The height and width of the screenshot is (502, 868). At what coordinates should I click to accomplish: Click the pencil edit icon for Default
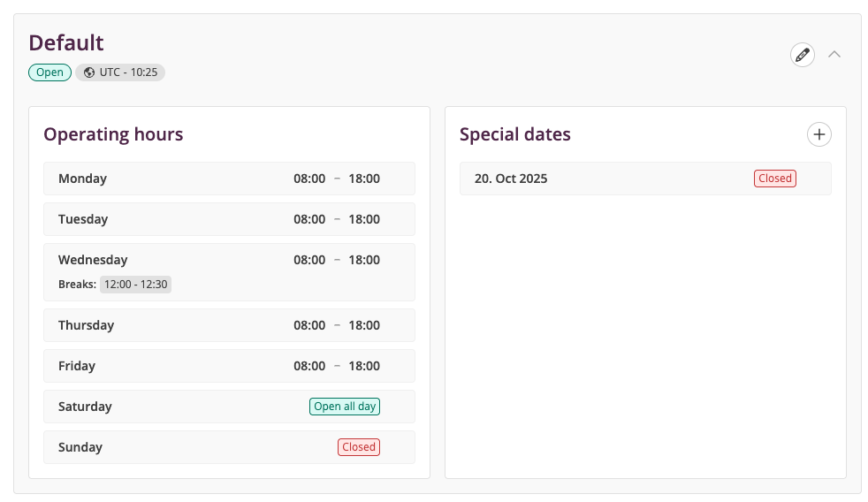coord(802,55)
